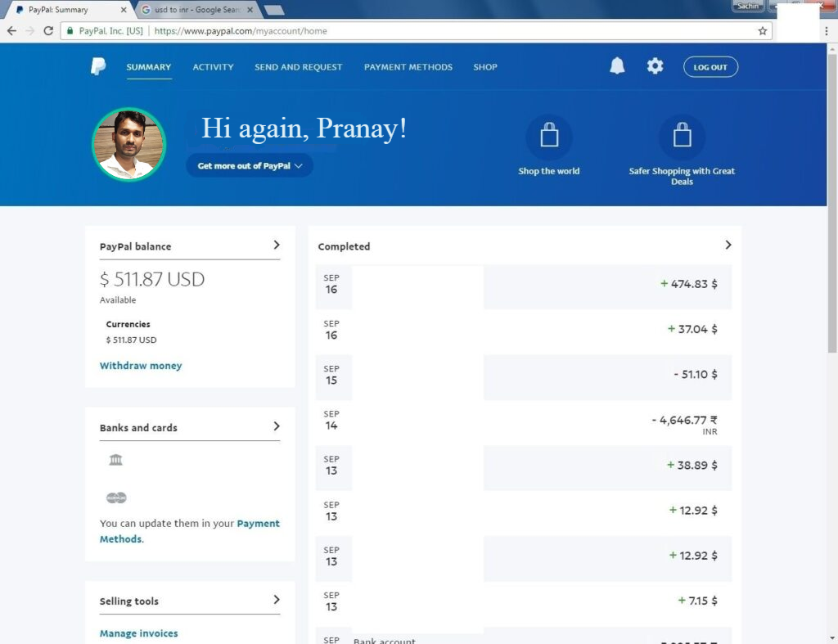Click the Shop the world bag icon
Viewport: 838px width, 644px height.
point(548,137)
